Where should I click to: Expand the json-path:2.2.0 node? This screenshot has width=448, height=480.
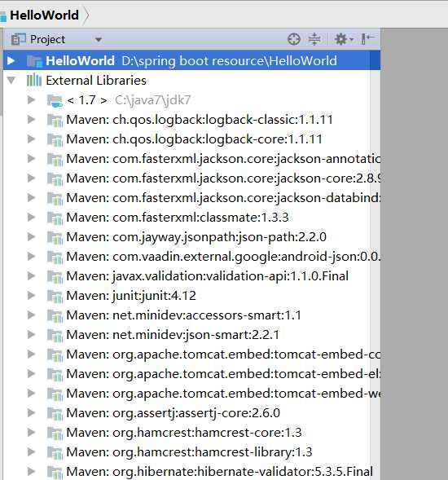(x=31, y=237)
